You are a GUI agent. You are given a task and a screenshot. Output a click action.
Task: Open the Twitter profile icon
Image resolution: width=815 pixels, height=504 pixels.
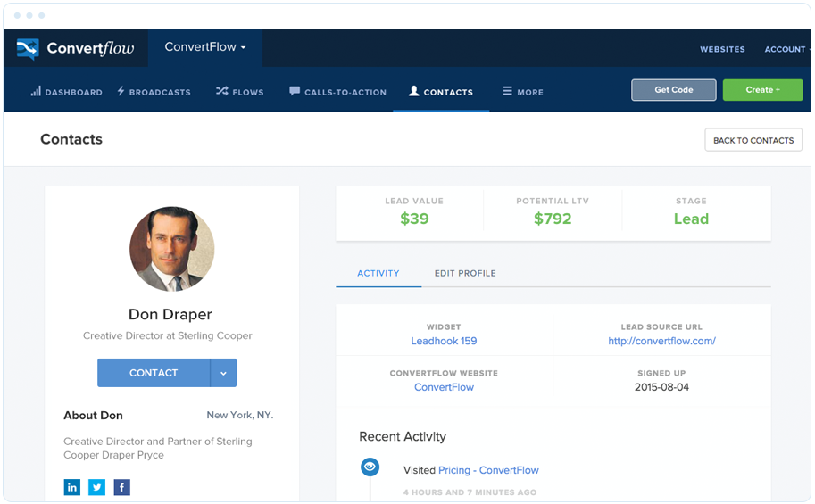(96, 487)
